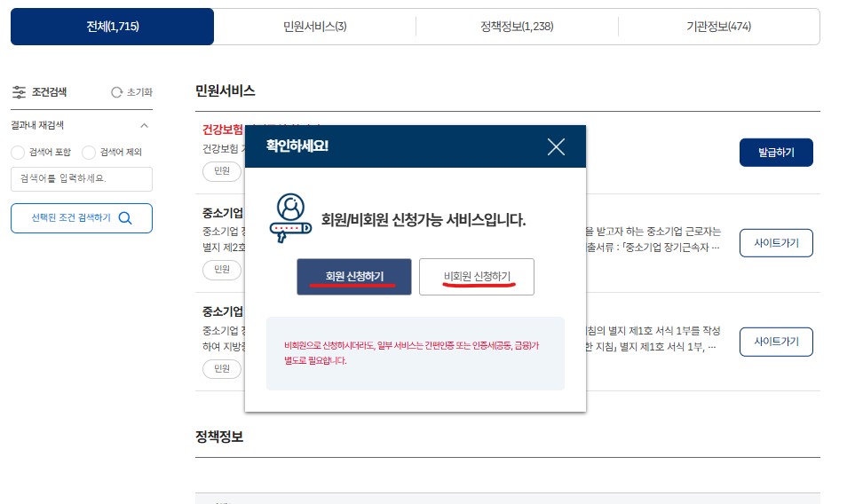Viewport: 855px width, 504px height.
Task: Select the 검색어 제외 radio button
Action: point(89,152)
